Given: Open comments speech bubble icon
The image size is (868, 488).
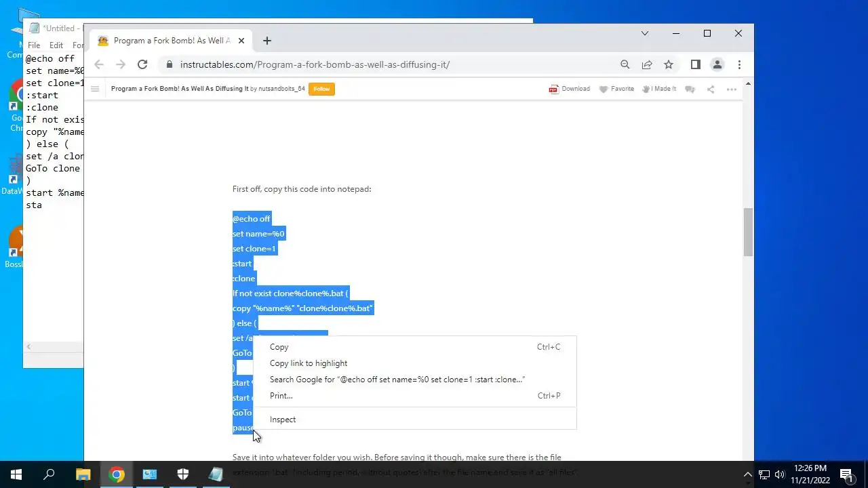Looking at the screenshot, I should tap(690, 89).
